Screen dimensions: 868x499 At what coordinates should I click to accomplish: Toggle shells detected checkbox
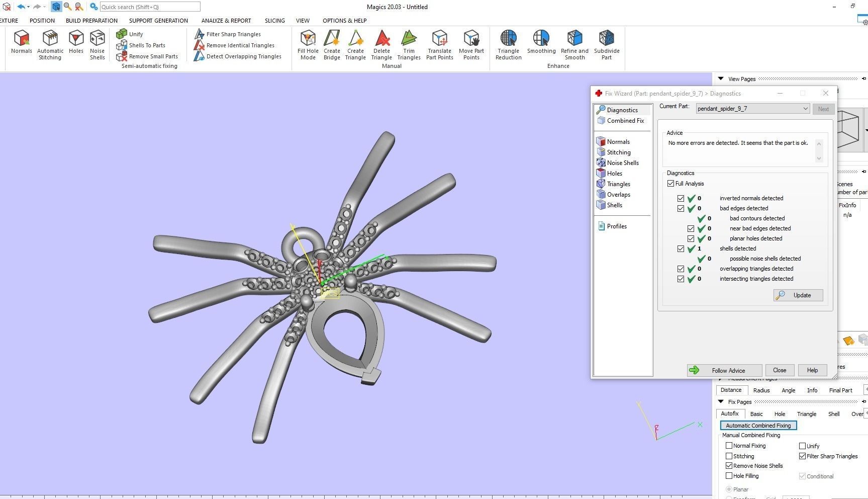pyautogui.click(x=681, y=248)
